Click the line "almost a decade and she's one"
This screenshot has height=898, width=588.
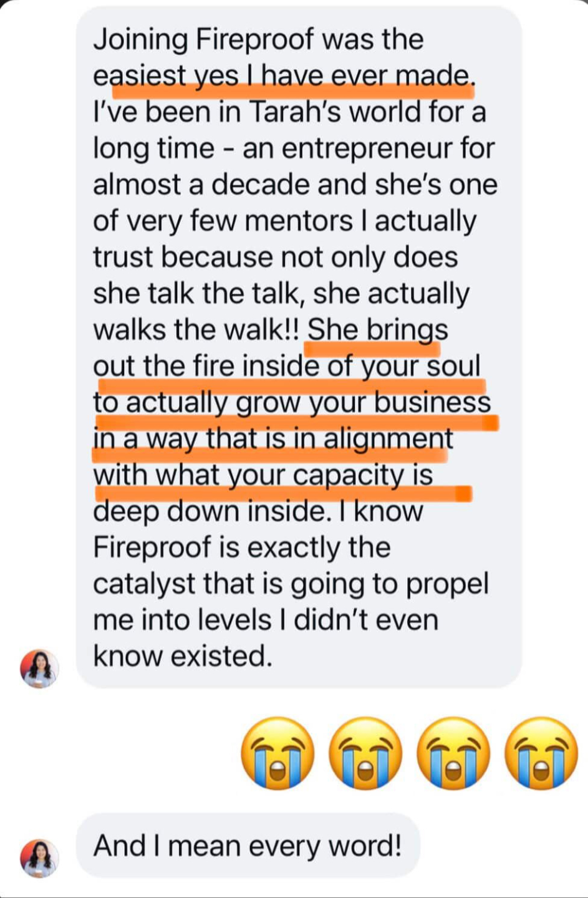[295, 185]
